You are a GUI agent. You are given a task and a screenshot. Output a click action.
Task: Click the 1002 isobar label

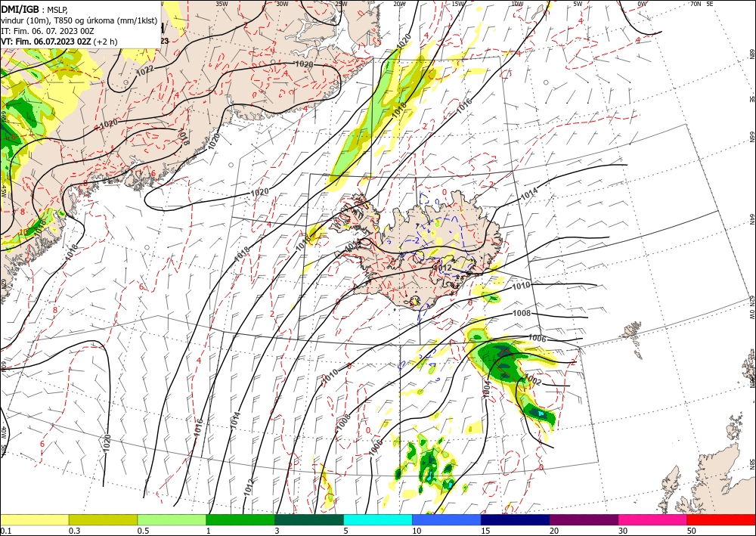(x=533, y=380)
